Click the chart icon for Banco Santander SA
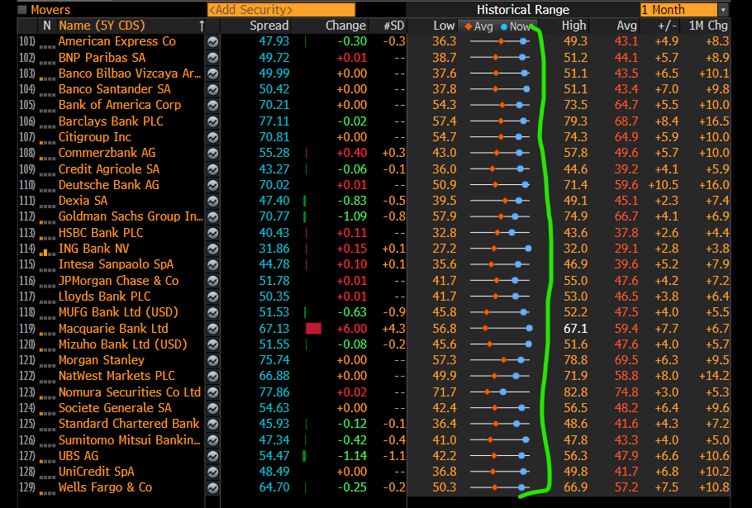752x508 pixels. pos(212,90)
